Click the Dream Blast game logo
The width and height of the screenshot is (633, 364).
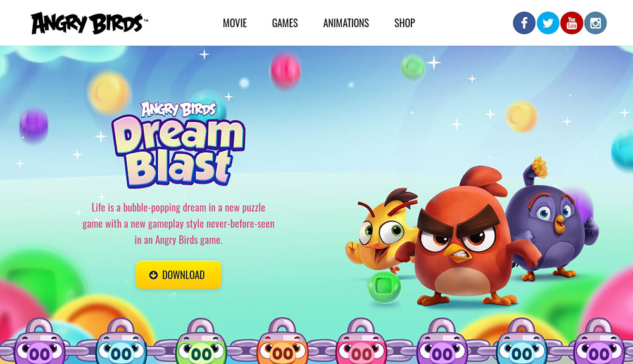(x=178, y=144)
